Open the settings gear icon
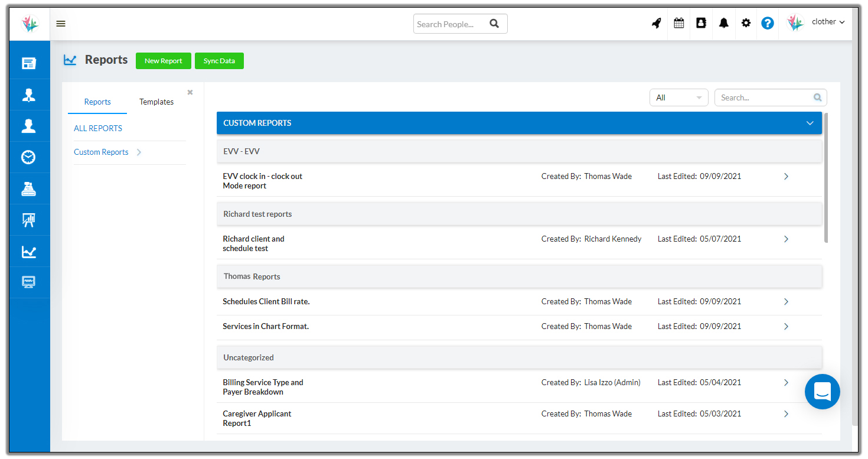 [x=745, y=22]
